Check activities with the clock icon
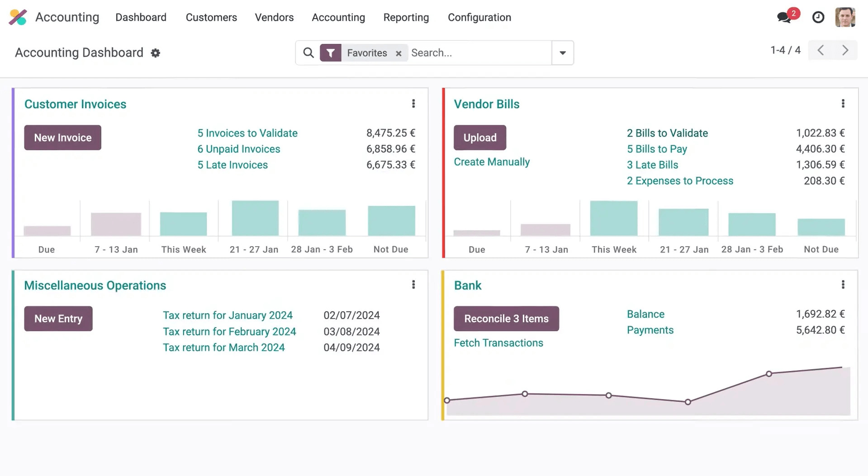The width and height of the screenshot is (868, 476). [x=818, y=17]
